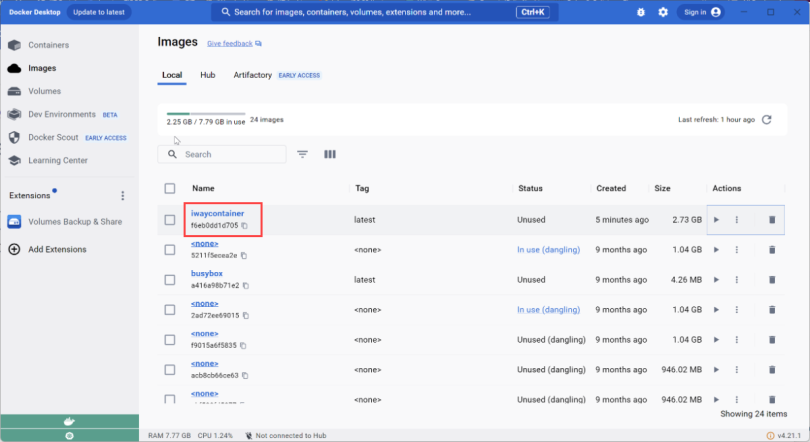Click the images Search input field

(230, 155)
